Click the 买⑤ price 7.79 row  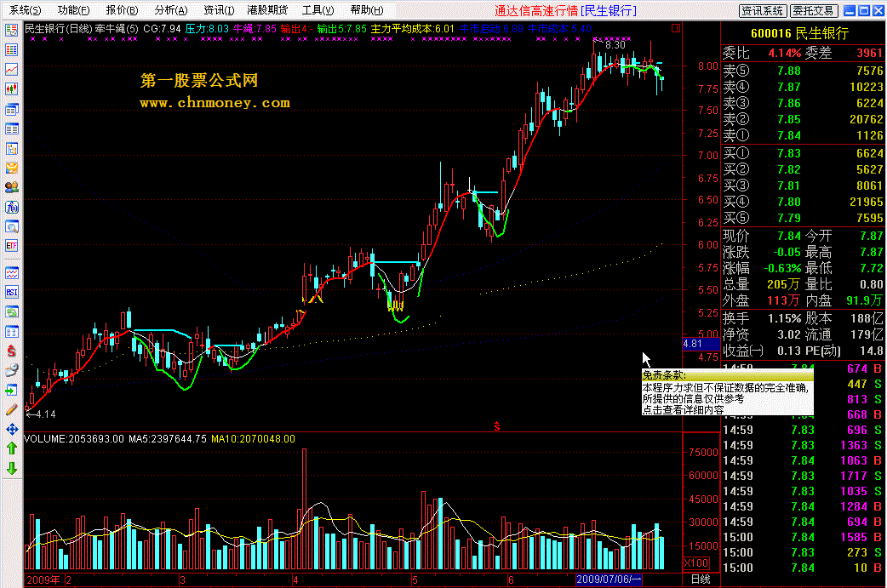click(804, 218)
